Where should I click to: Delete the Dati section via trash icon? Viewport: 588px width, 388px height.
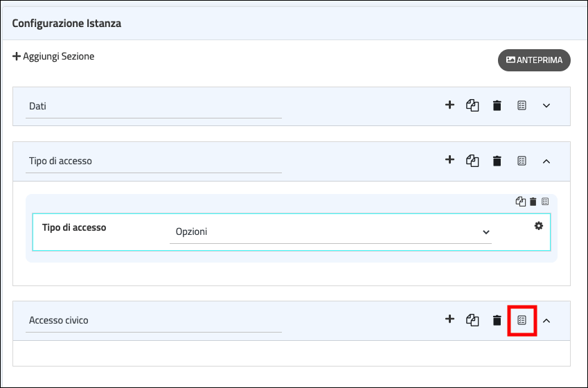click(x=497, y=106)
